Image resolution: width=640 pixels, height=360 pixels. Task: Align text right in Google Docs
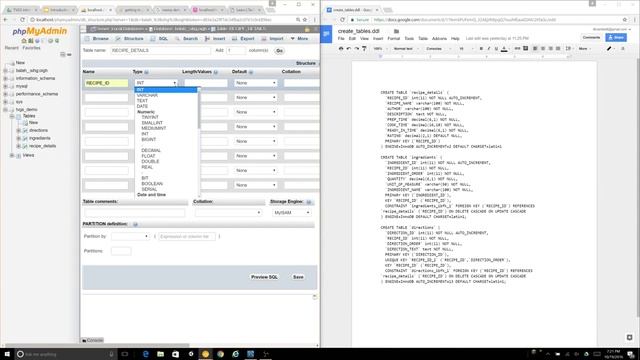(551, 49)
